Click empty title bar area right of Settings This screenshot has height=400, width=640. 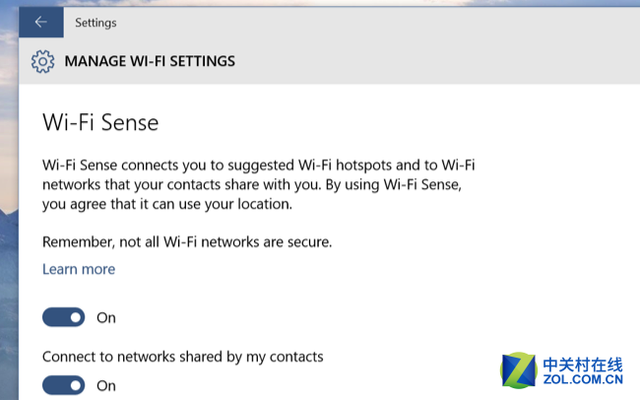tap(380, 21)
